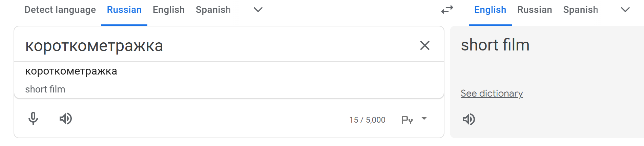
Task: Click the microphone voice input icon
Action: [33, 119]
